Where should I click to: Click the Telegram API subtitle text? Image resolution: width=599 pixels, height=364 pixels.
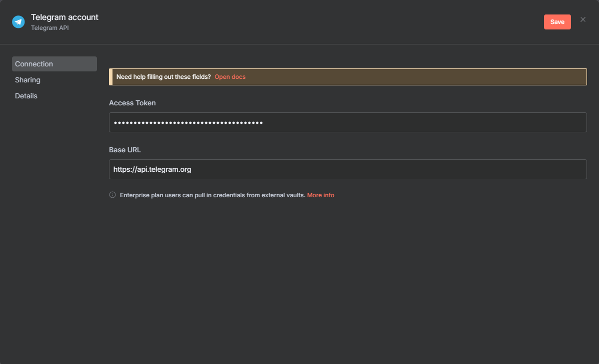(x=50, y=28)
